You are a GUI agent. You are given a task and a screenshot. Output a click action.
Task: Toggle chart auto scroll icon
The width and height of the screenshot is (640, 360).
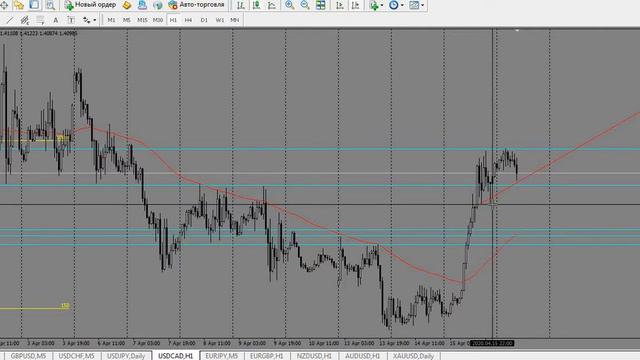[340, 5]
